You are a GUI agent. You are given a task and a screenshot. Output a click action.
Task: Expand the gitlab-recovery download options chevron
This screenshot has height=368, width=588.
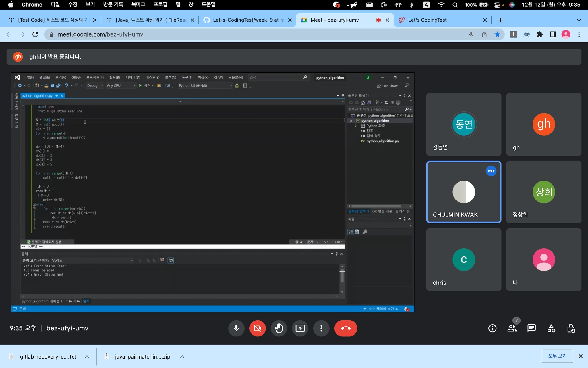(87, 356)
